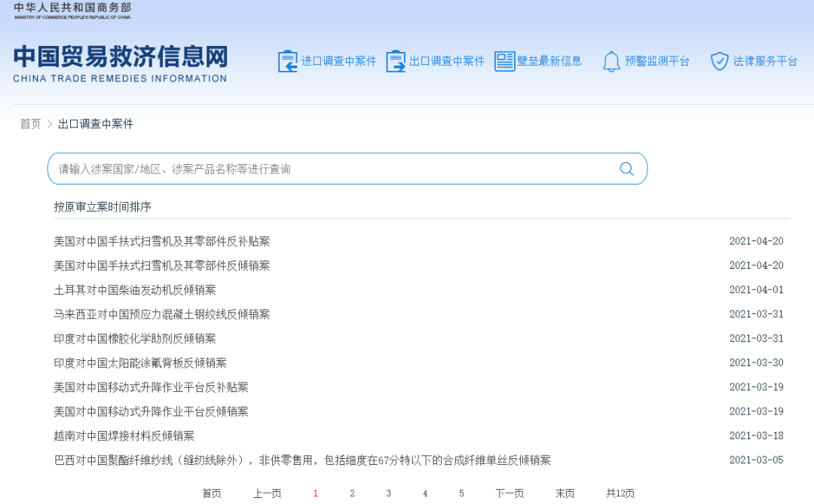Click 下一页 to see next page

tap(509, 493)
